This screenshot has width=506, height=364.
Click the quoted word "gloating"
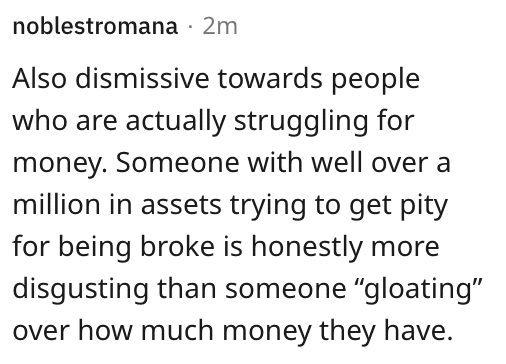(419, 289)
